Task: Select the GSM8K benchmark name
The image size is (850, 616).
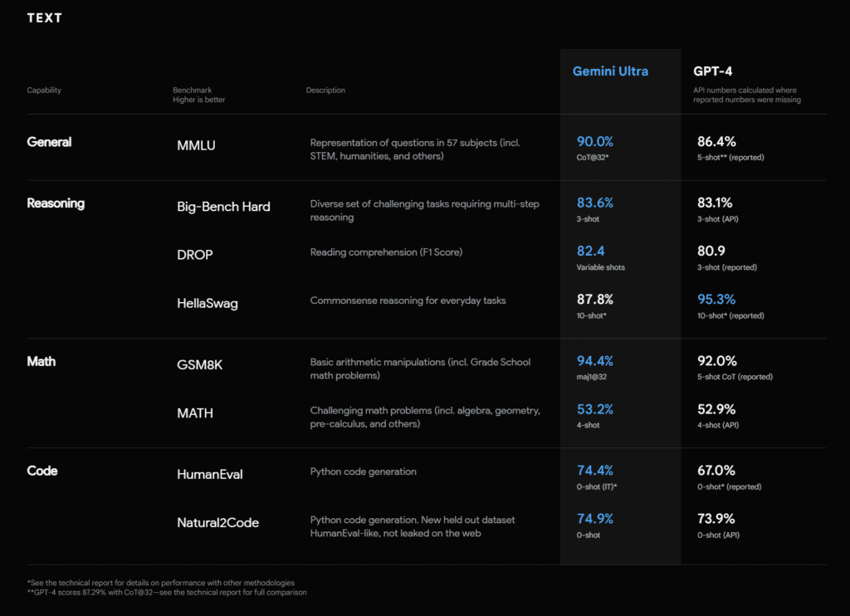Action: point(199,365)
